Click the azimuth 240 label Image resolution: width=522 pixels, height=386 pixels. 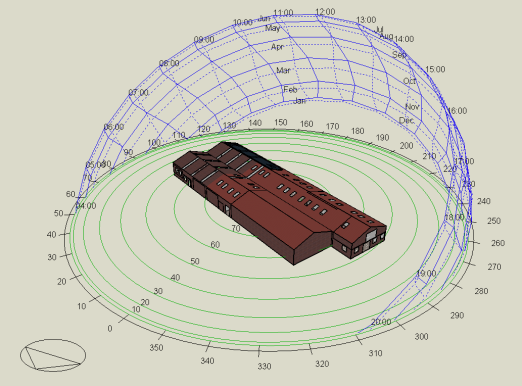(484, 201)
